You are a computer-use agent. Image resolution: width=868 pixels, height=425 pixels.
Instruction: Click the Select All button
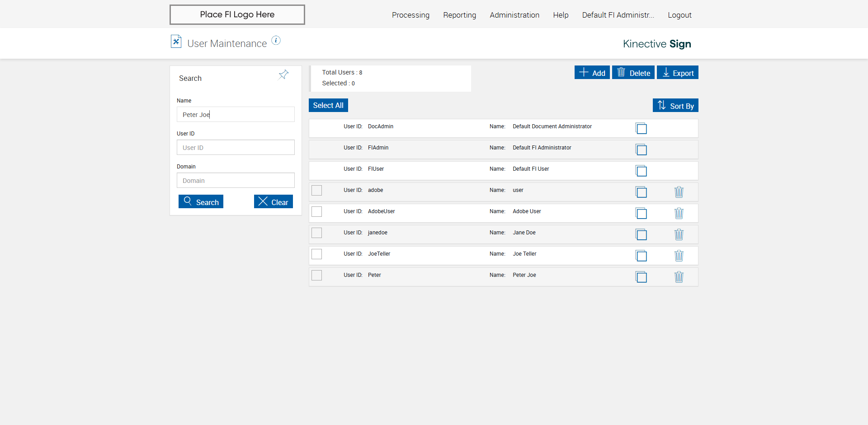(328, 105)
